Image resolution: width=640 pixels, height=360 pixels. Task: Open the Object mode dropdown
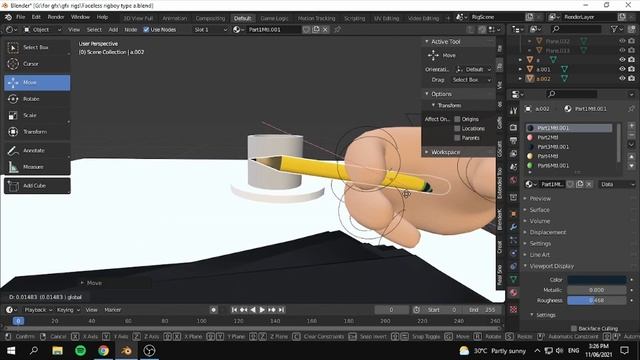pos(42,29)
